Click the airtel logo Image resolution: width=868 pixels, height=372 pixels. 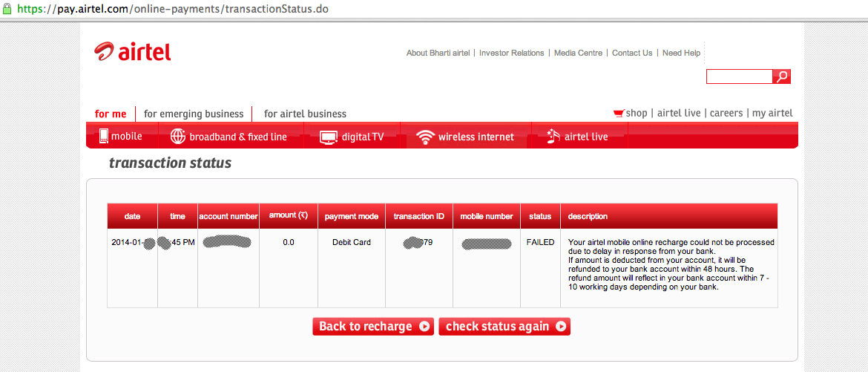pos(132,51)
